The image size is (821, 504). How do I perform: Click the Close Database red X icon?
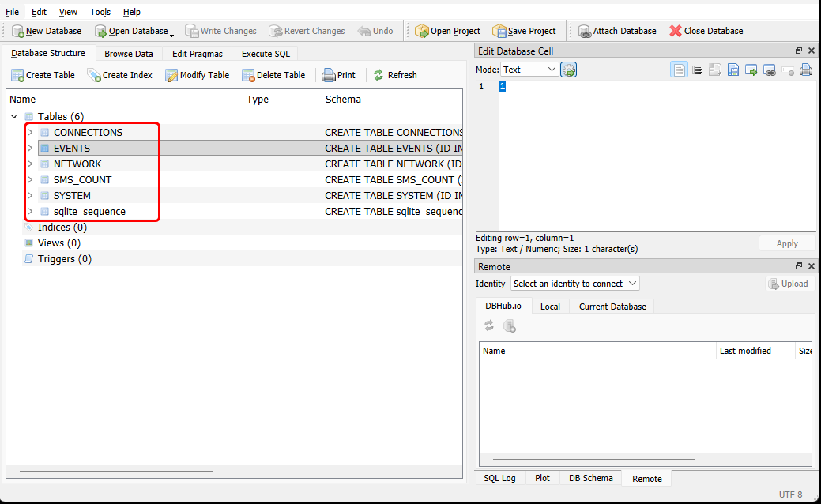tap(675, 31)
